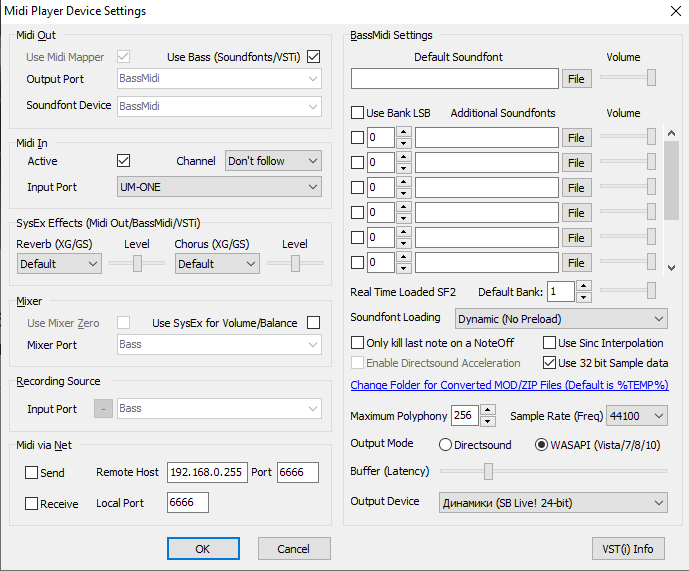
Task: Enable Send under Midi via Net
Action: (x=31, y=473)
